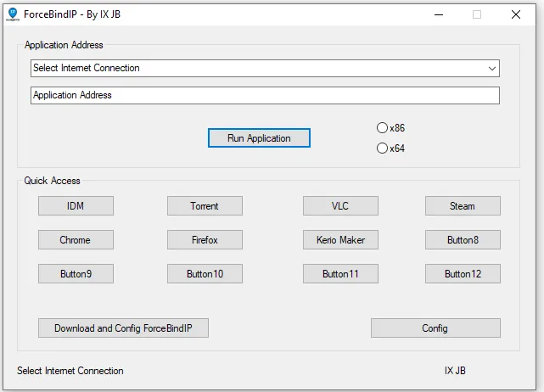Click the Firefox quick access button
Viewport: 544px width, 392px height.
pos(205,240)
